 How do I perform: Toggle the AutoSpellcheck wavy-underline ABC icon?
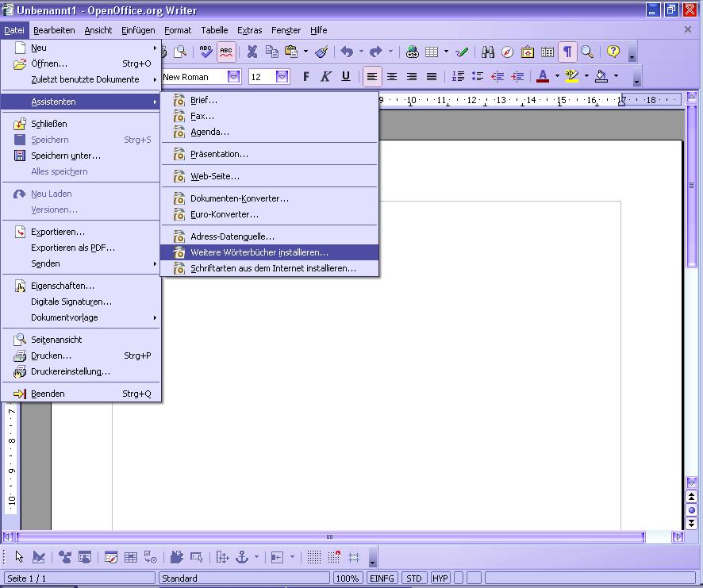pyautogui.click(x=226, y=52)
